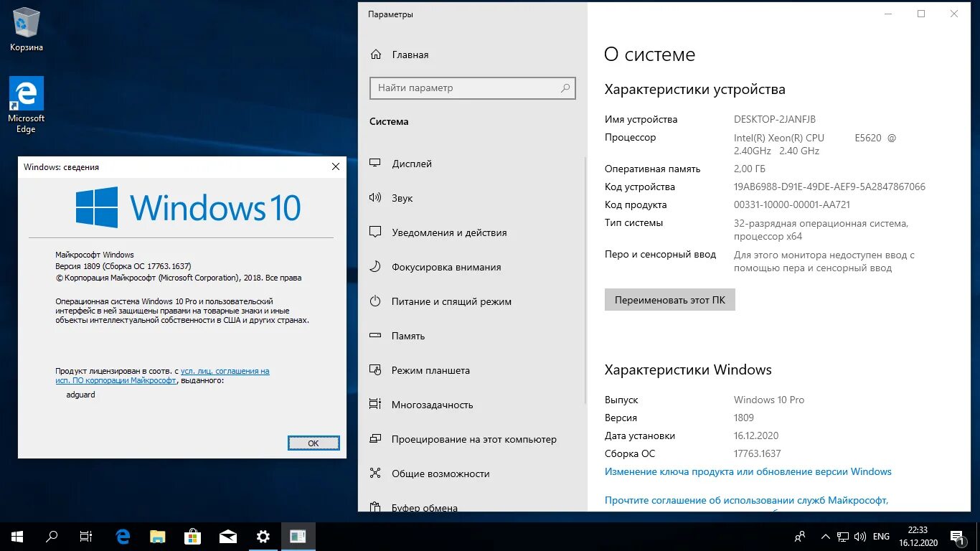Open File Explorer from the taskbar

coord(158,537)
